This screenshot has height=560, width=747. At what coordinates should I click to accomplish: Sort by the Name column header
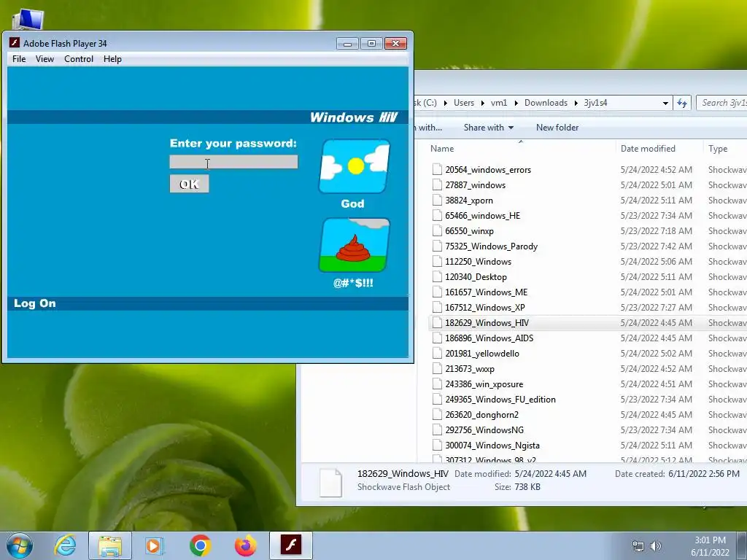[442, 149]
